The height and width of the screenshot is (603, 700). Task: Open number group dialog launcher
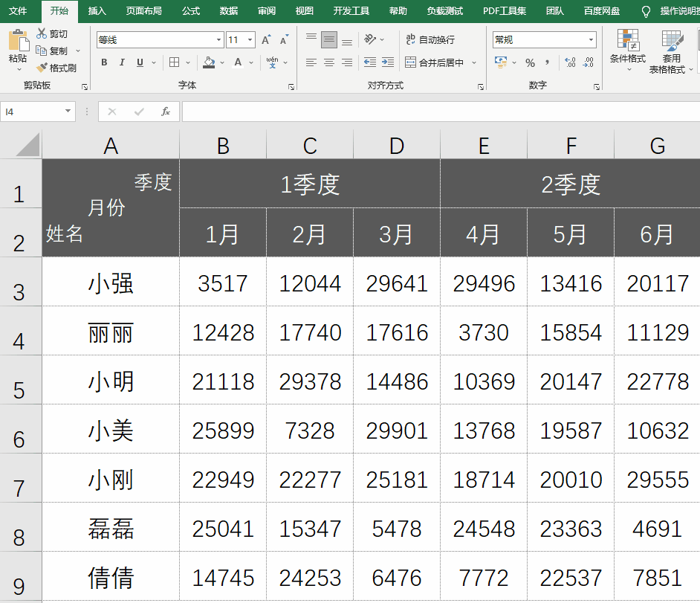coord(597,87)
